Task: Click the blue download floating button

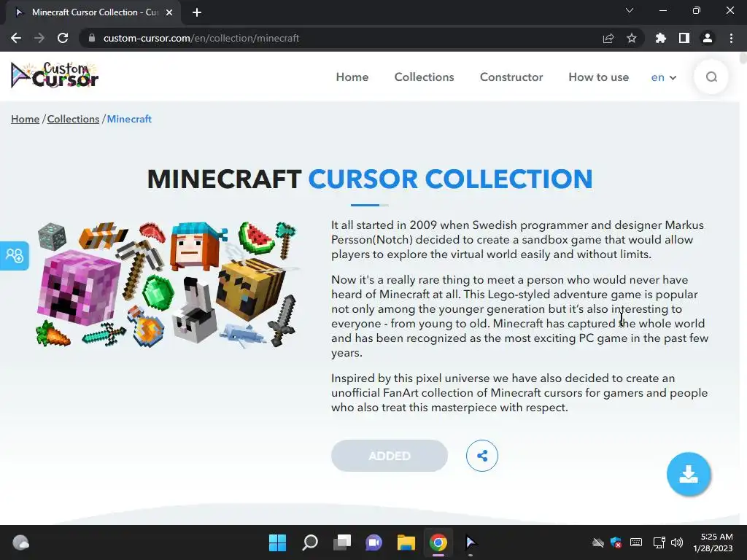Action: 689,474
